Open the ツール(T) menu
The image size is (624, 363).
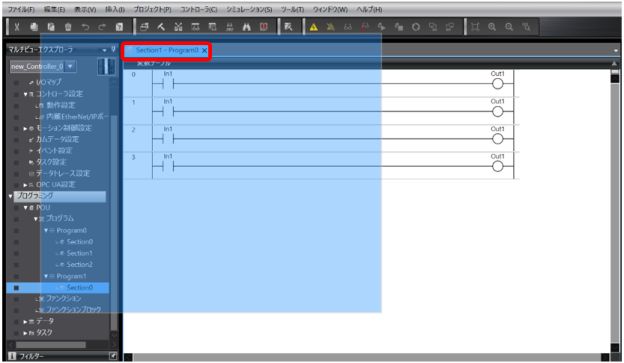tap(292, 9)
